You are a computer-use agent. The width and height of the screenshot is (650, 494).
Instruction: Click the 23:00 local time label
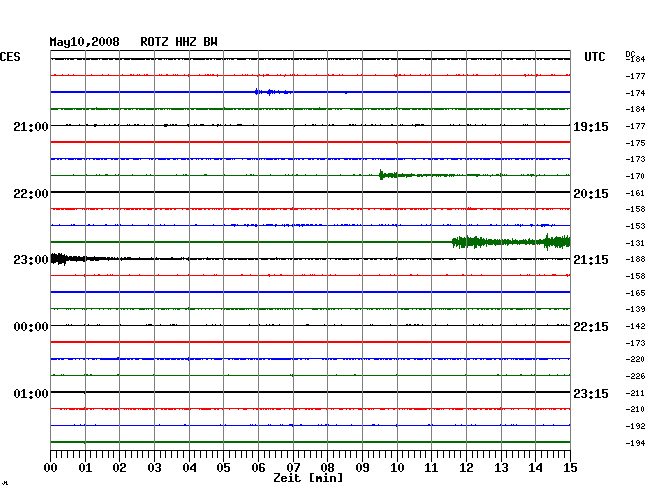(31, 260)
